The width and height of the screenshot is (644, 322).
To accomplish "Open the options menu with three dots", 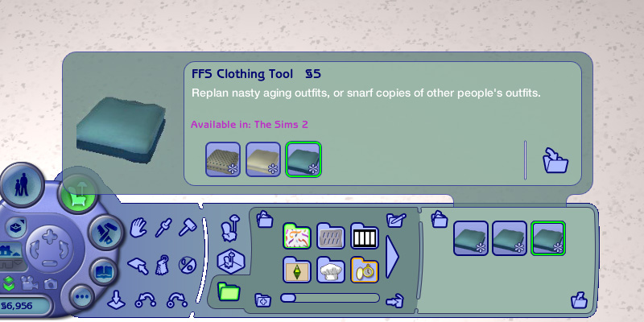I will click(x=81, y=297).
